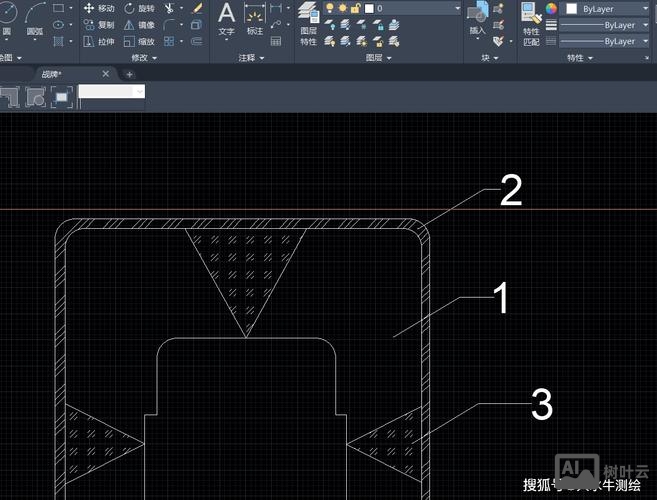Screen dimensions: 657x500
Task: Open the Text (文字) tool
Action: point(226,18)
